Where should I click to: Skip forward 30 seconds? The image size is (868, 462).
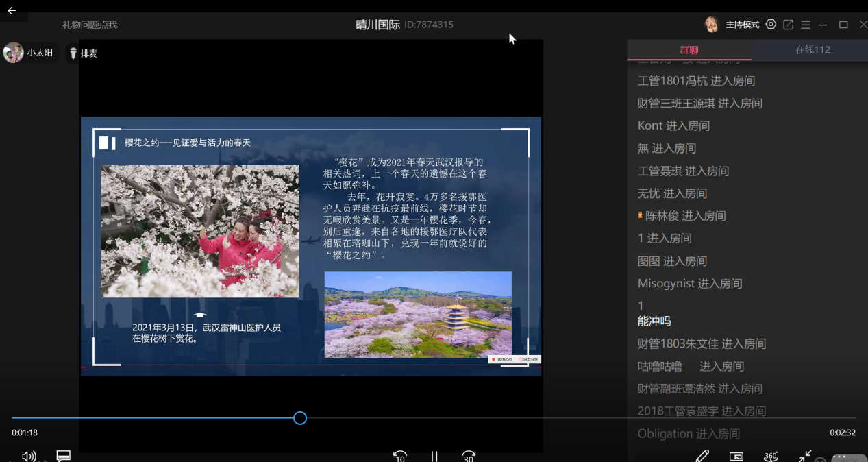point(468,455)
